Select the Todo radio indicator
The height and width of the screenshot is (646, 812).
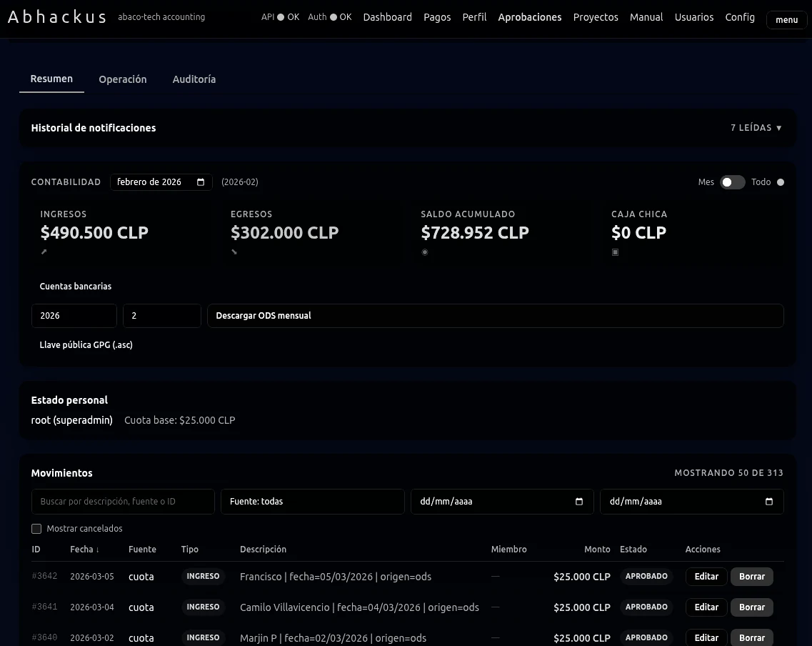[781, 182]
